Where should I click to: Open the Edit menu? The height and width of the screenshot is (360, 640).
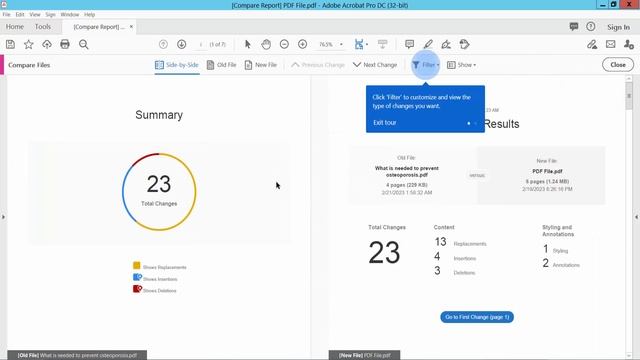(x=20, y=14)
